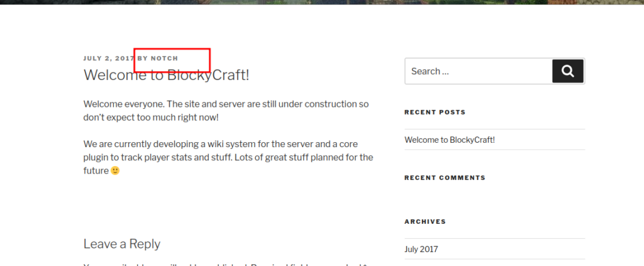Click the 'We are currently developing' paragraph

click(x=228, y=157)
